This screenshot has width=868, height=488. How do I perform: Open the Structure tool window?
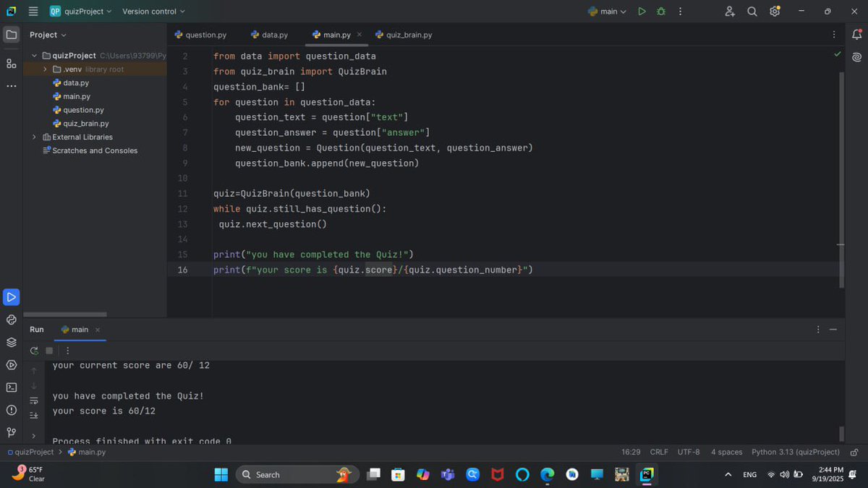point(12,64)
